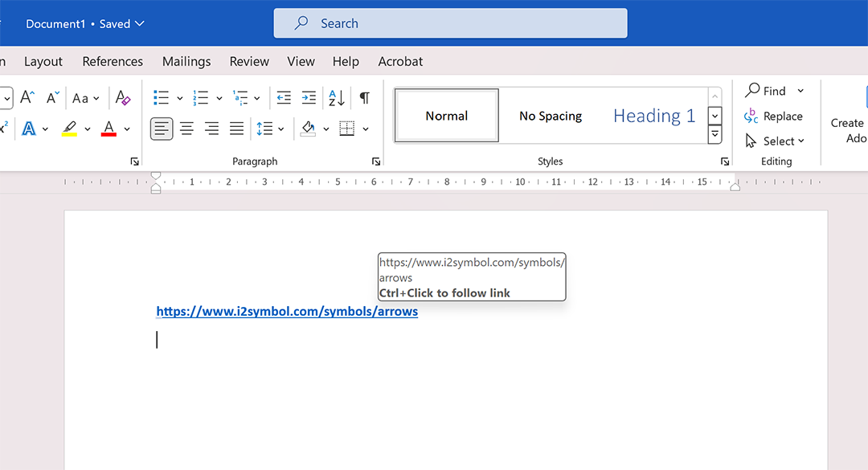
Task: Expand the full Styles gallery
Action: (x=714, y=134)
